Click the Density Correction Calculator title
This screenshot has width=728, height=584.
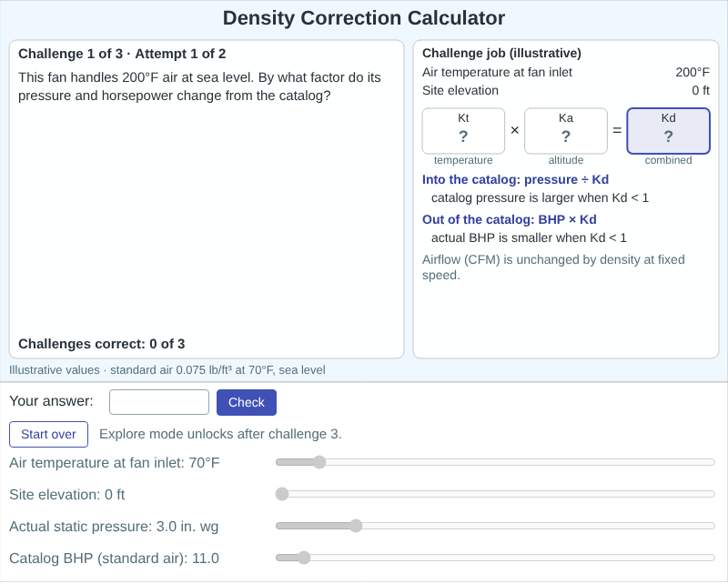[x=364, y=18]
